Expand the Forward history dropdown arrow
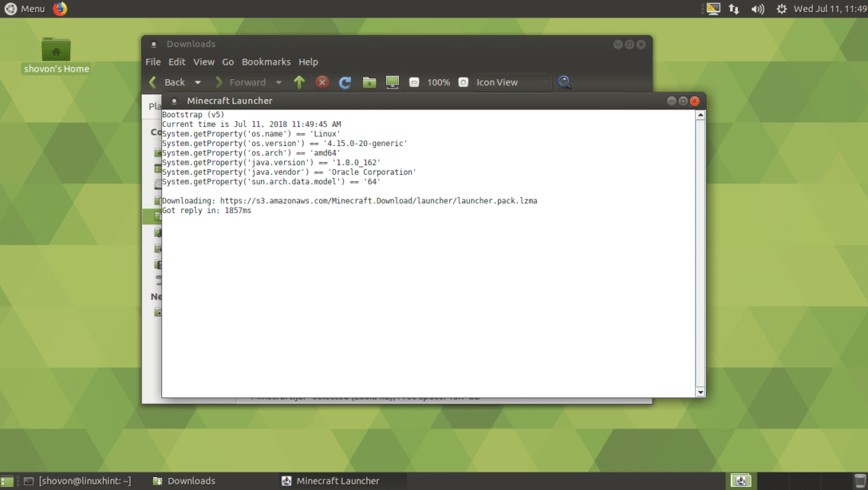Image resolution: width=868 pixels, height=490 pixels. point(279,82)
